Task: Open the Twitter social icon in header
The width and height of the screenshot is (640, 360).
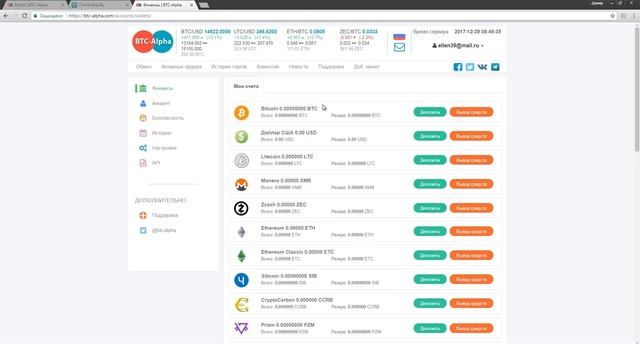Action: click(x=470, y=67)
